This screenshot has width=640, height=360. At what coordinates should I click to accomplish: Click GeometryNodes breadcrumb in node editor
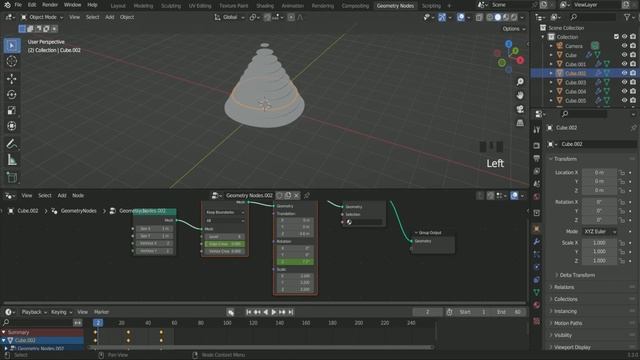tap(78, 211)
